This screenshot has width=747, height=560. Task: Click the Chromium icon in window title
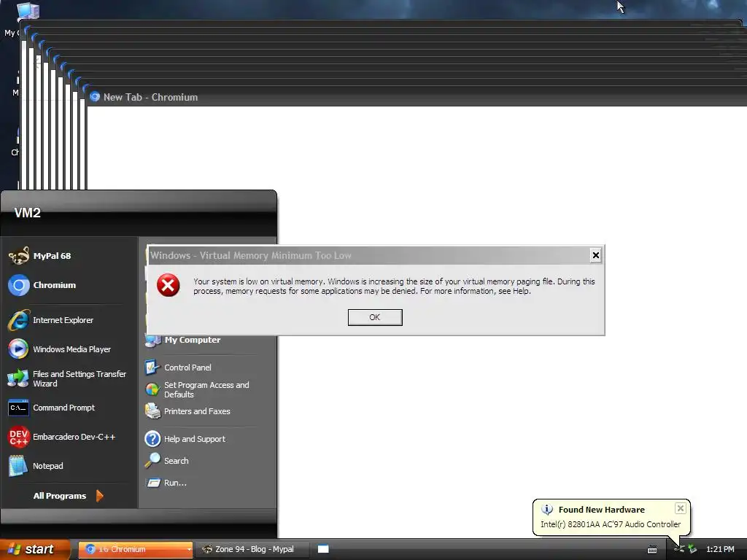coord(95,97)
